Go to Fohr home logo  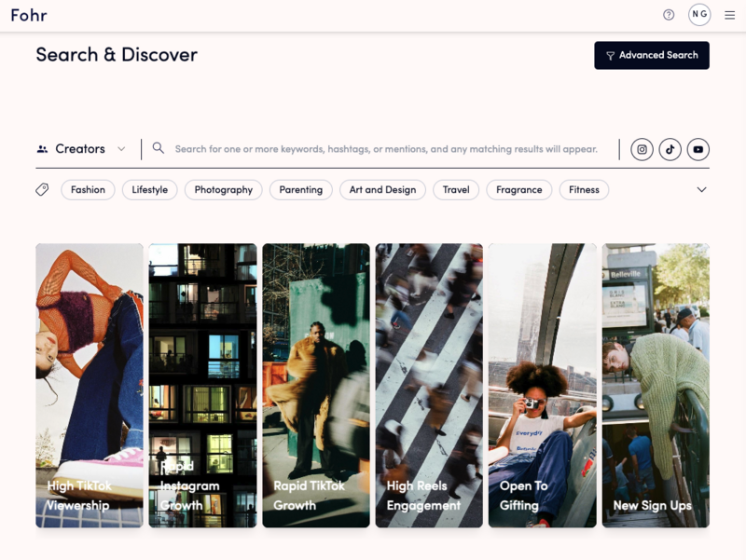tap(29, 15)
